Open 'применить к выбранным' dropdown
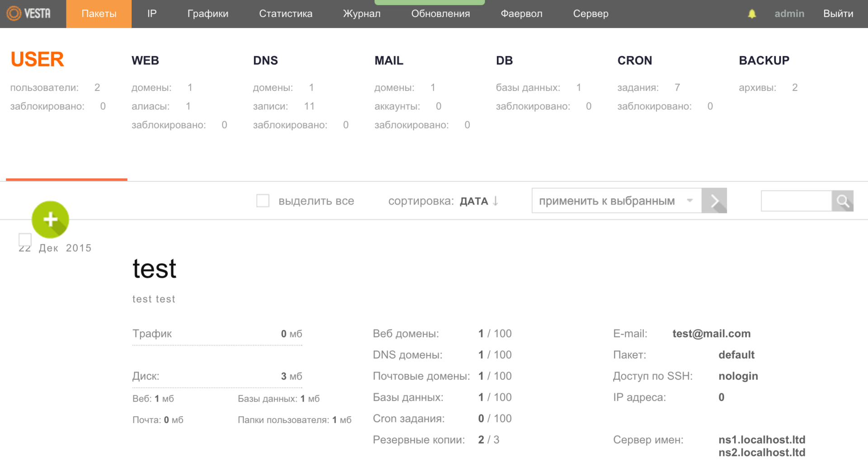 click(x=617, y=201)
